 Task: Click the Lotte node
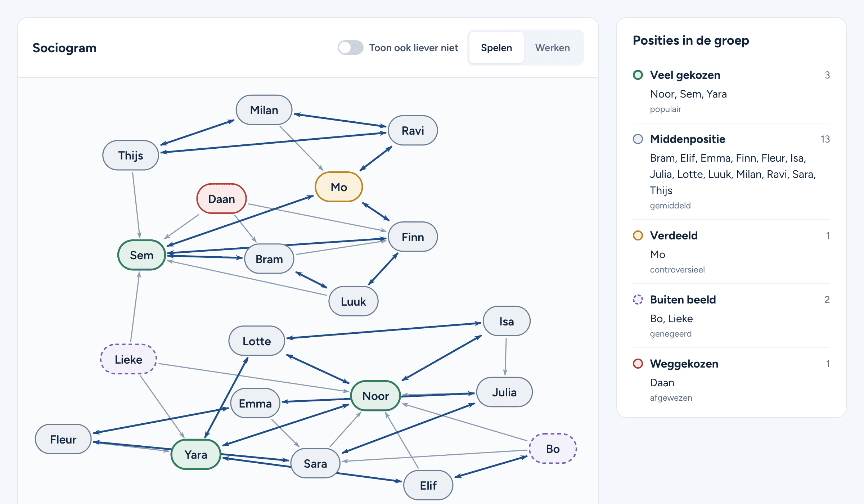point(257,341)
